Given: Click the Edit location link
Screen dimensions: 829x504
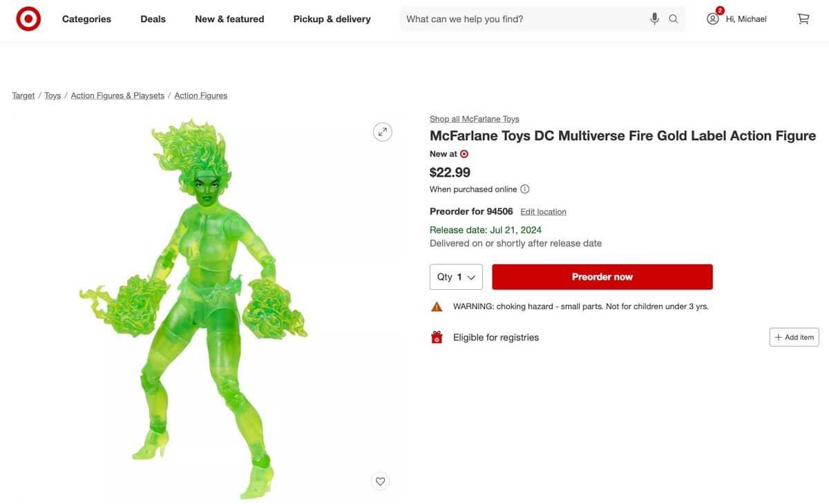Looking at the screenshot, I should pyautogui.click(x=543, y=211).
